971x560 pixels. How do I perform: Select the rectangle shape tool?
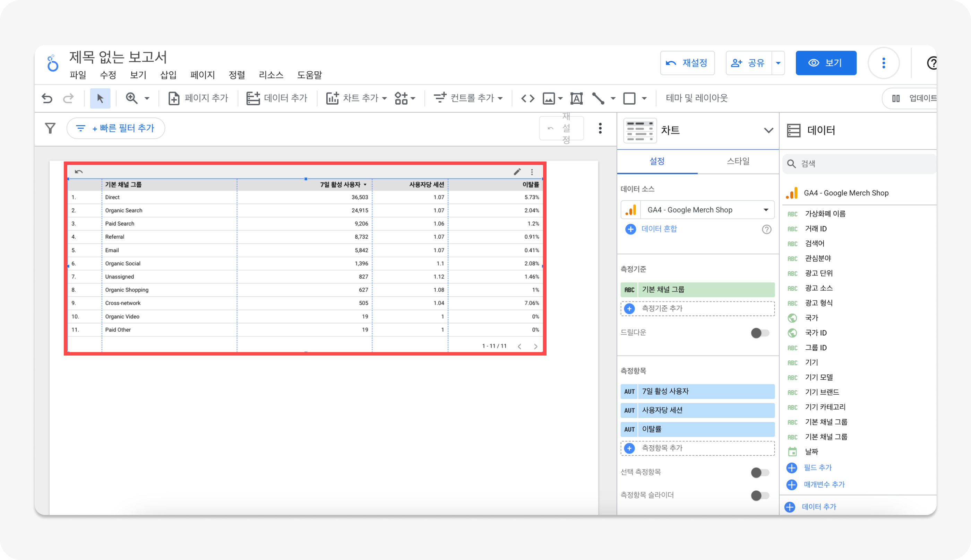coord(629,98)
